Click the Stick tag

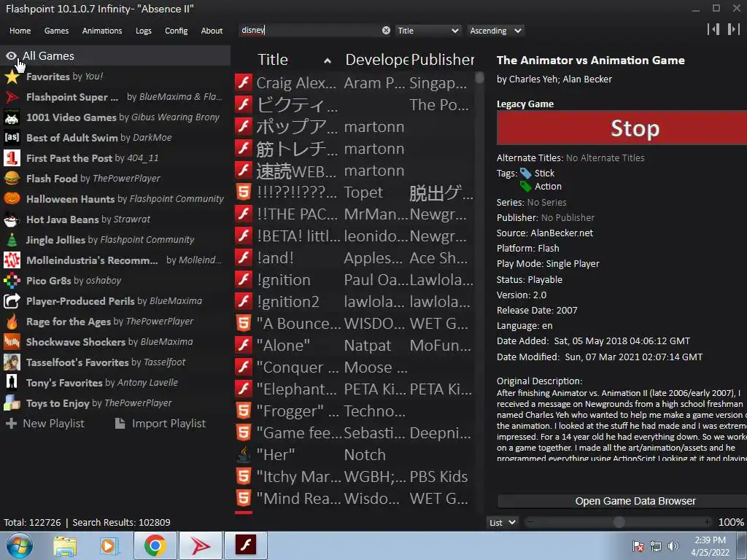tap(544, 173)
